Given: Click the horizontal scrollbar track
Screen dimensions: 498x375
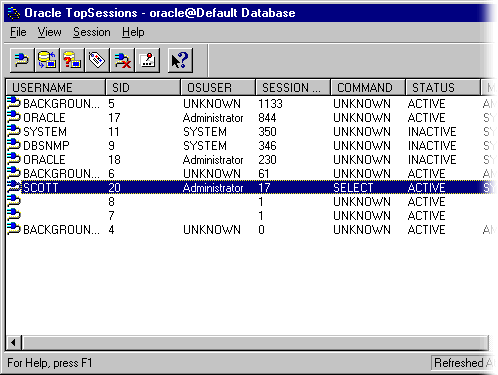Looking at the screenshot, I should click(x=255, y=343).
